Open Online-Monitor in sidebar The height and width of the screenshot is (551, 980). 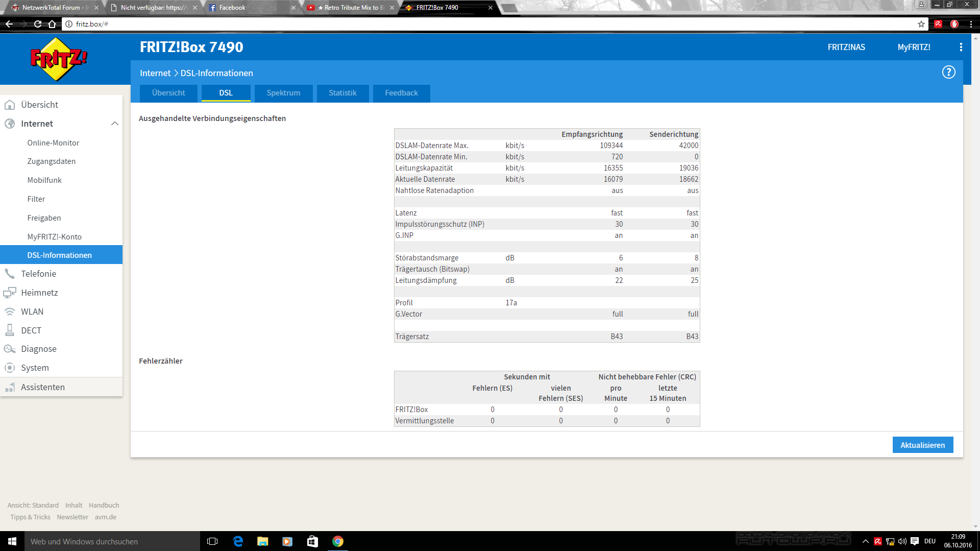pos(53,143)
